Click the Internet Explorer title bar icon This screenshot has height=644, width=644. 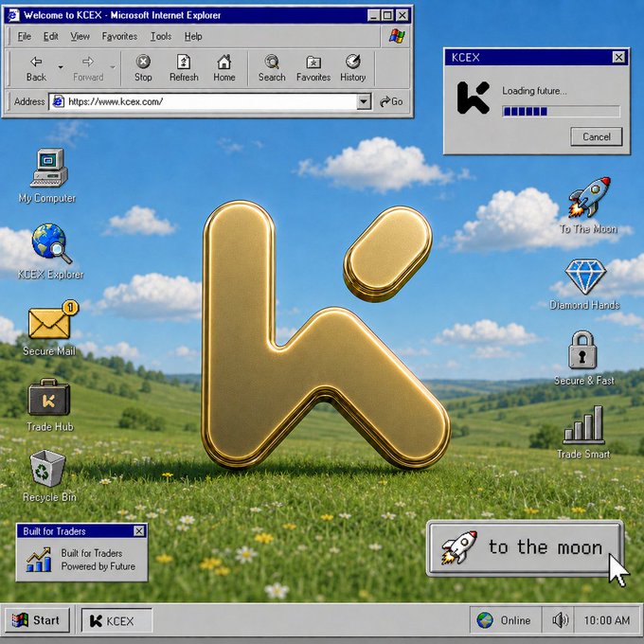pyautogui.click(x=13, y=15)
